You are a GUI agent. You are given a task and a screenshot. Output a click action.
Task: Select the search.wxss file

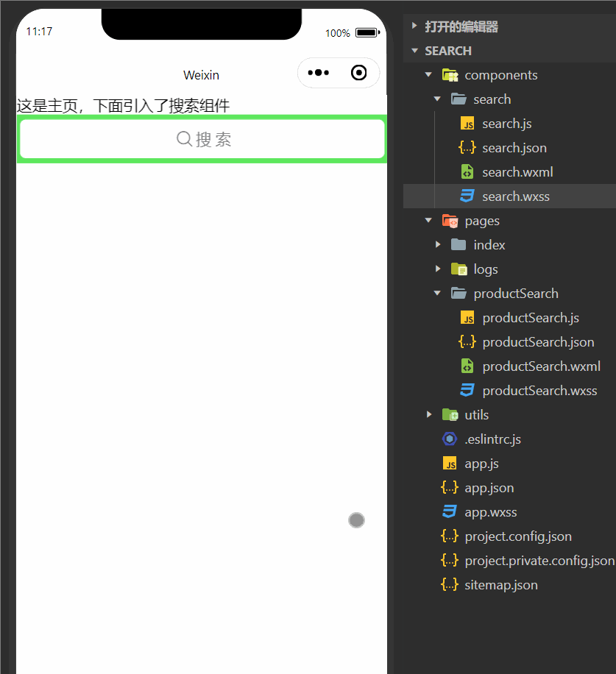(x=510, y=196)
